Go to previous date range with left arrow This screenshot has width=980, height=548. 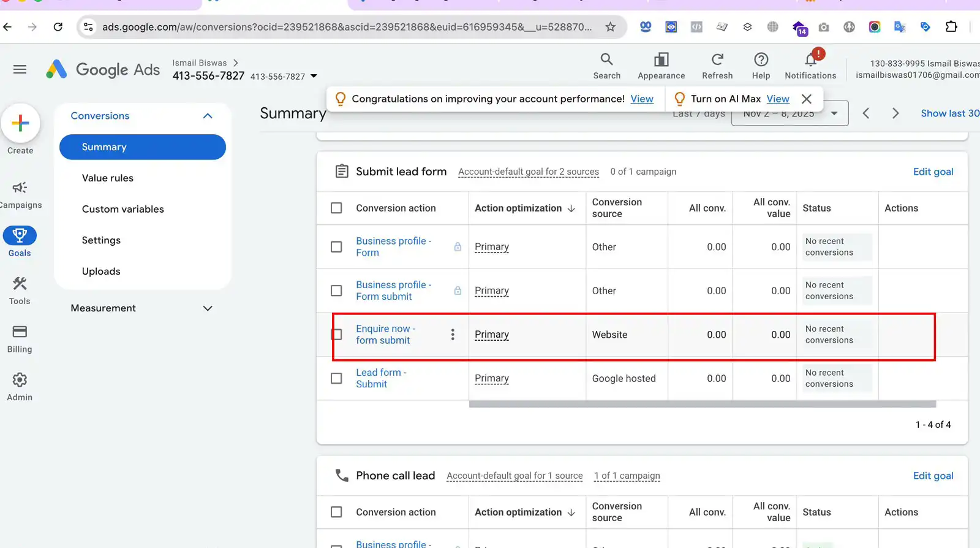866,113
